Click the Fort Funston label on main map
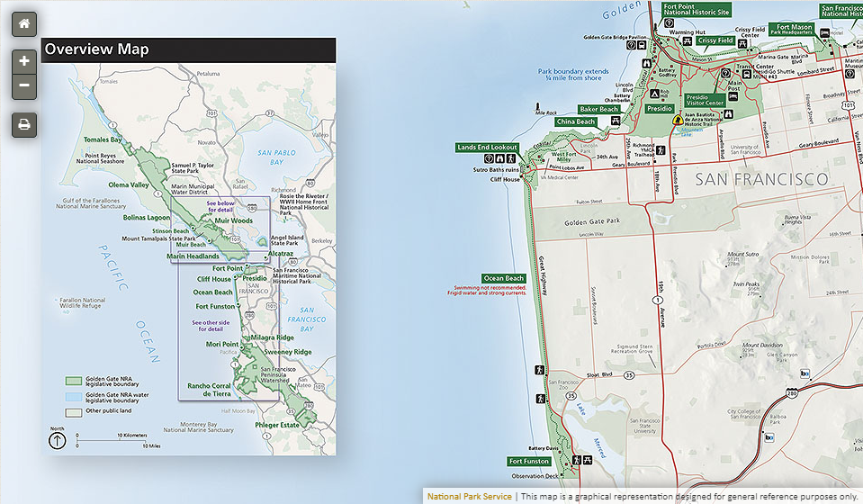863x504 pixels. coord(529,461)
